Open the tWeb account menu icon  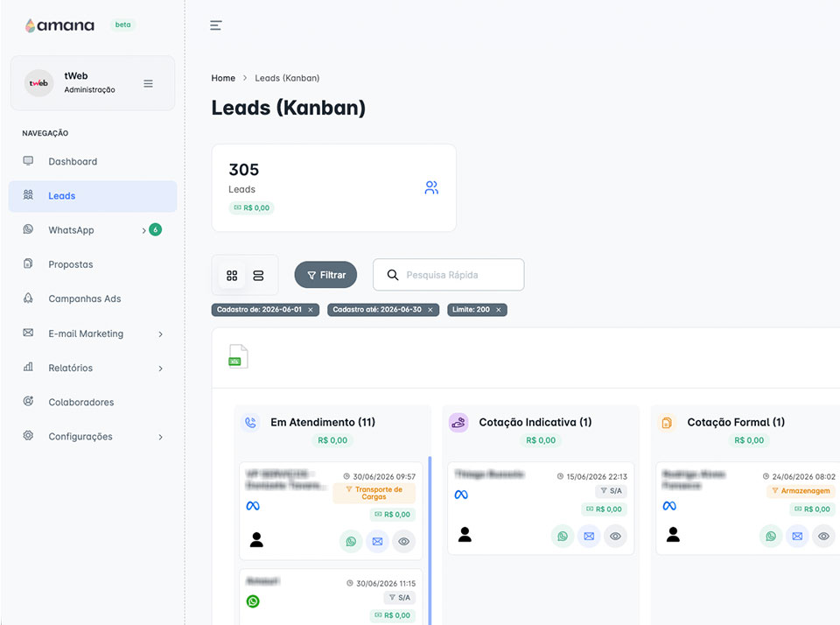149,84
